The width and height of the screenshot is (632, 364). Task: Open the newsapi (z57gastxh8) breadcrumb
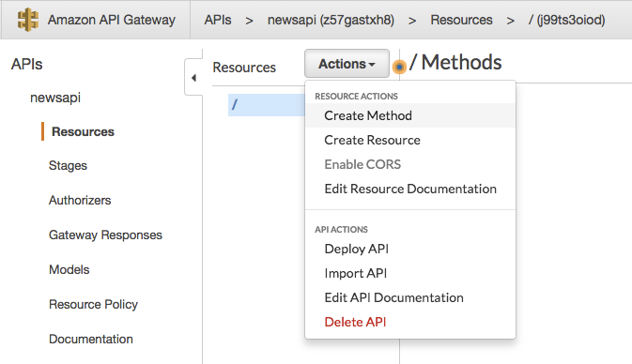331,20
